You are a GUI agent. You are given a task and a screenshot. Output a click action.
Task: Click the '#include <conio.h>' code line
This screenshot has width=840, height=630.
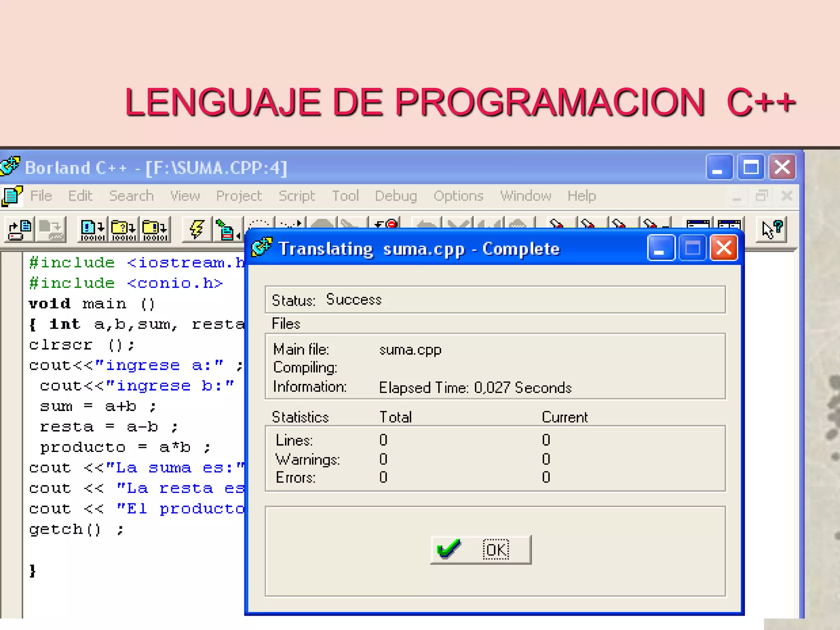coord(126,283)
